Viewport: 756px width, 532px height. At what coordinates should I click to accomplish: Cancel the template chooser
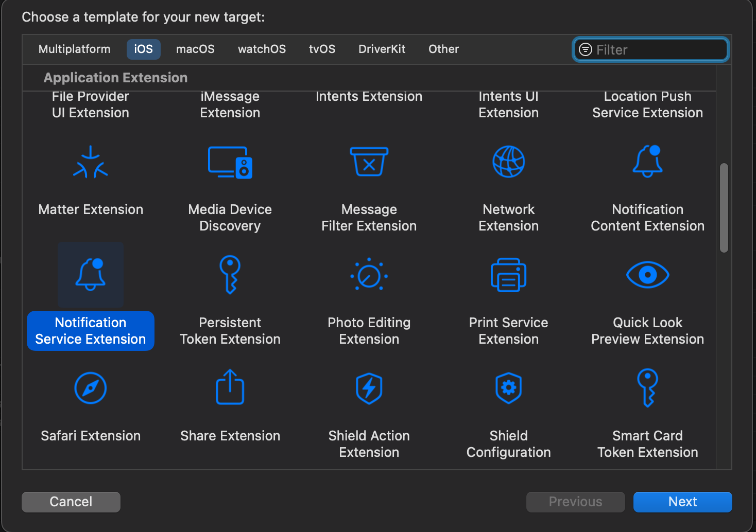click(x=71, y=502)
